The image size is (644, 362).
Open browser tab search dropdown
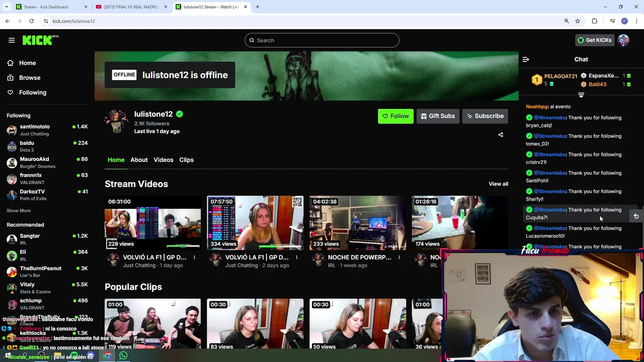[x=7, y=7]
